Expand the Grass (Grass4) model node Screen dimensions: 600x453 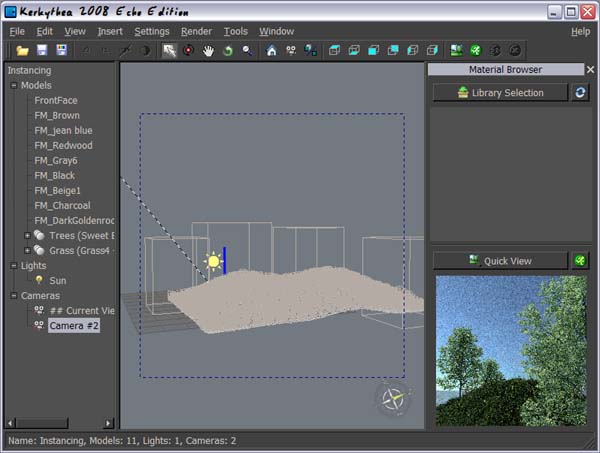coord(27,250)
